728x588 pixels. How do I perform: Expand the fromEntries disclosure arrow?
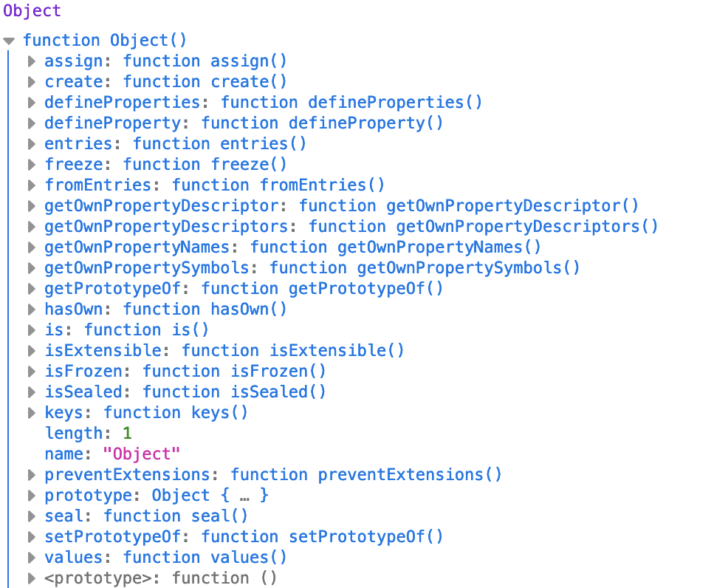[x=32, y=185]
